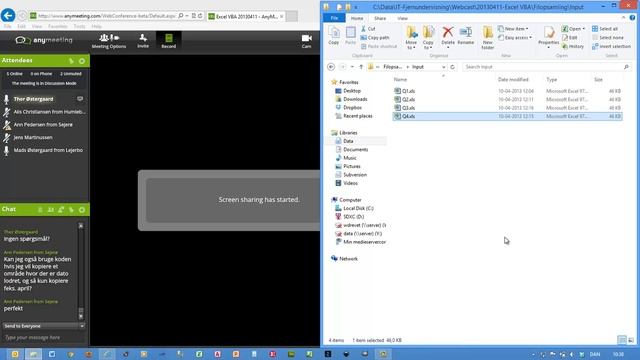Click the anymeeting.com address bar
This screenshot has width=640, height=360.
[106, 16]
